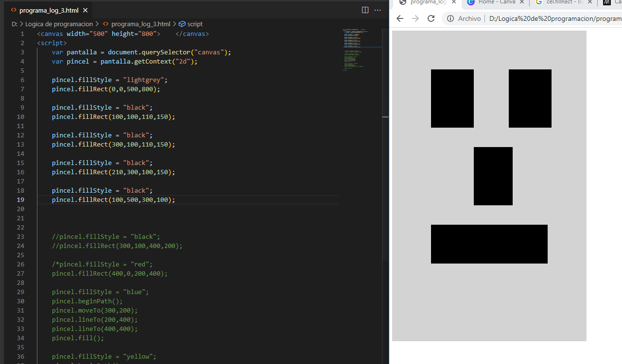Viewport: 622px width, 364px height.
Task: Switch to the cel.fillRect Google search tab
Action: [x=563, y=2]
